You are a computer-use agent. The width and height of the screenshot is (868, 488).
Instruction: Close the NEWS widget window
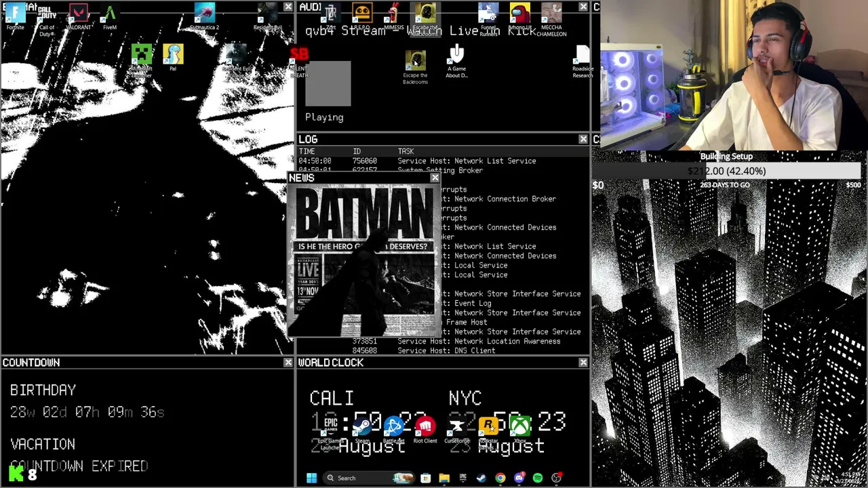435,178
